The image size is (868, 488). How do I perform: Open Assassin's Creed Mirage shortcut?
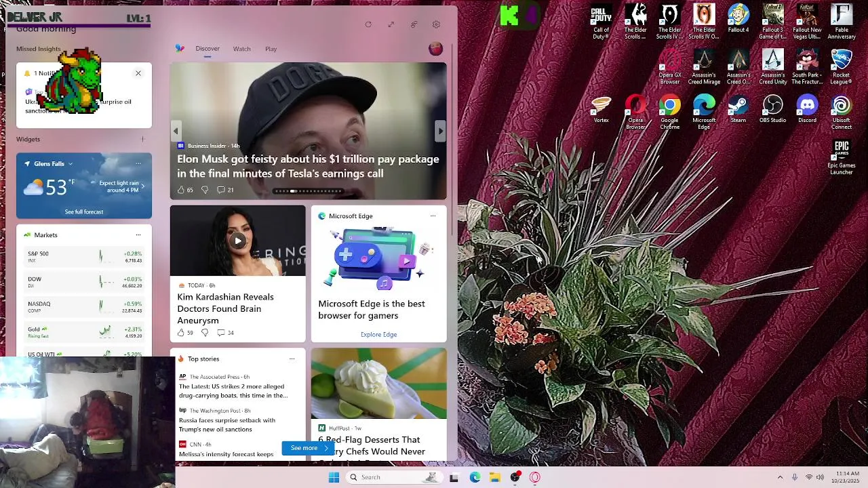pyautogui.click(x=704, y=68)
